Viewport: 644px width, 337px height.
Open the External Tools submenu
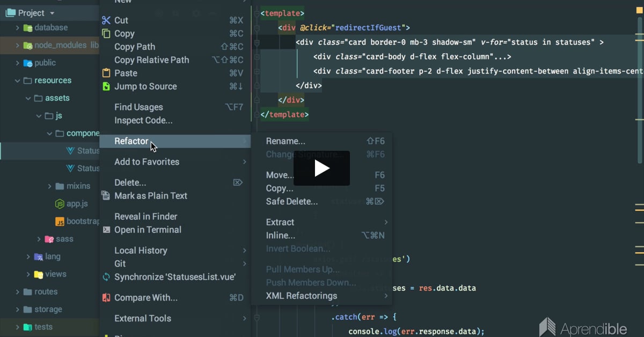175,319
